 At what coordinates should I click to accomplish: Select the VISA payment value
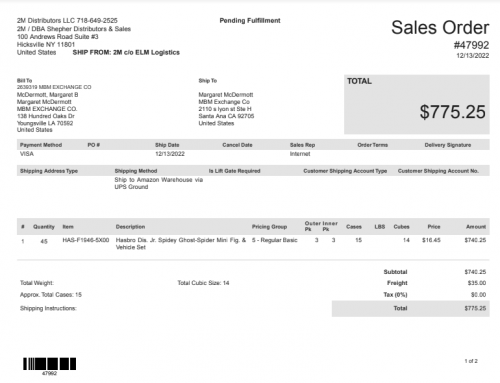point(27,154)
